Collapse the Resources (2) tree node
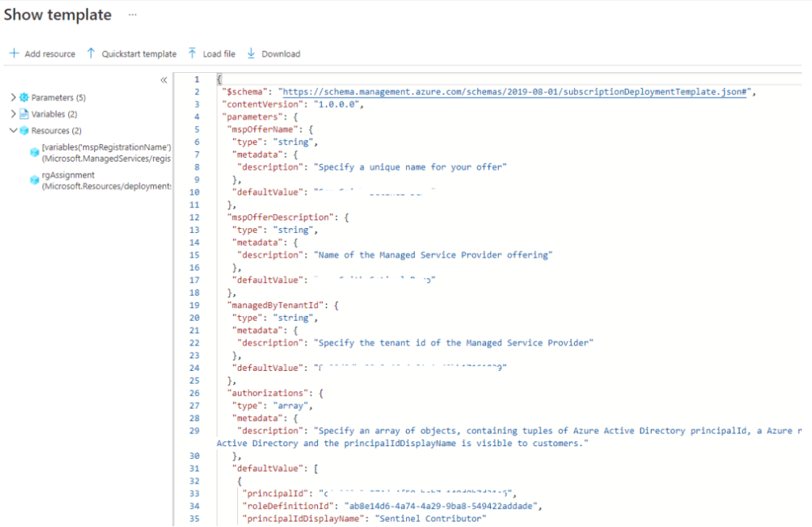This screenshot has width=812, height=527. (13, 131)
